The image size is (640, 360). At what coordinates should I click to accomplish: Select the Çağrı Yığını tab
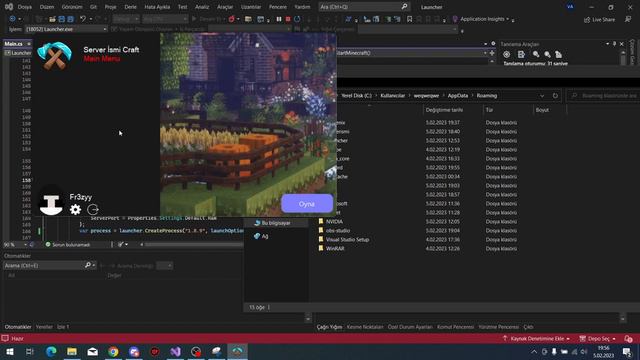329,327
